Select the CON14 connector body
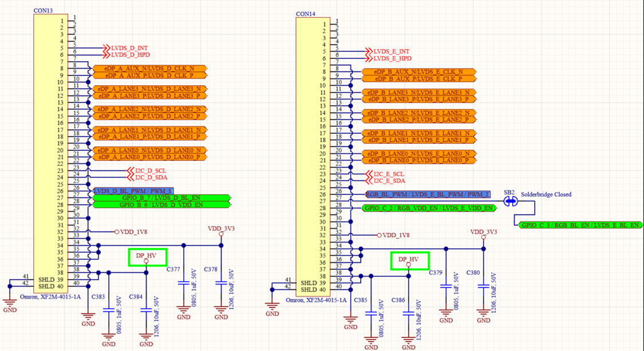The image size is (644, 351). pyautogui.click(x=313, y=155)
